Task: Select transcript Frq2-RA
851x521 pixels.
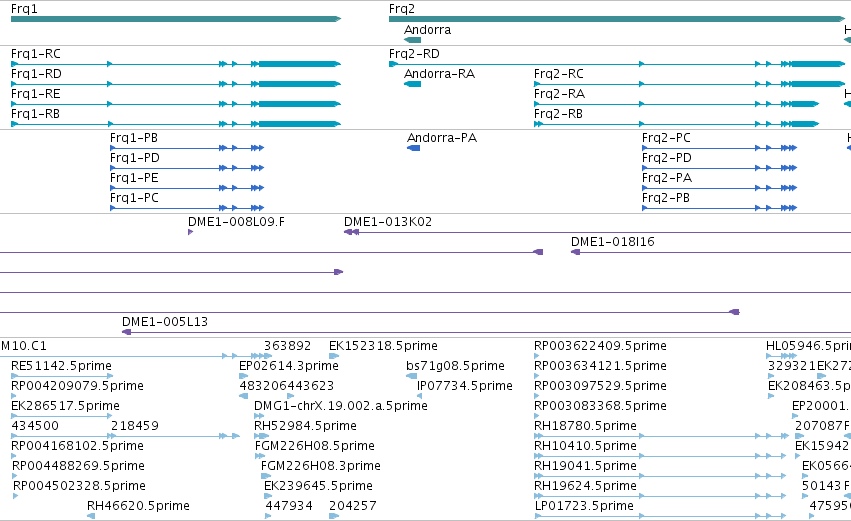Action: [x=560, y=94]
